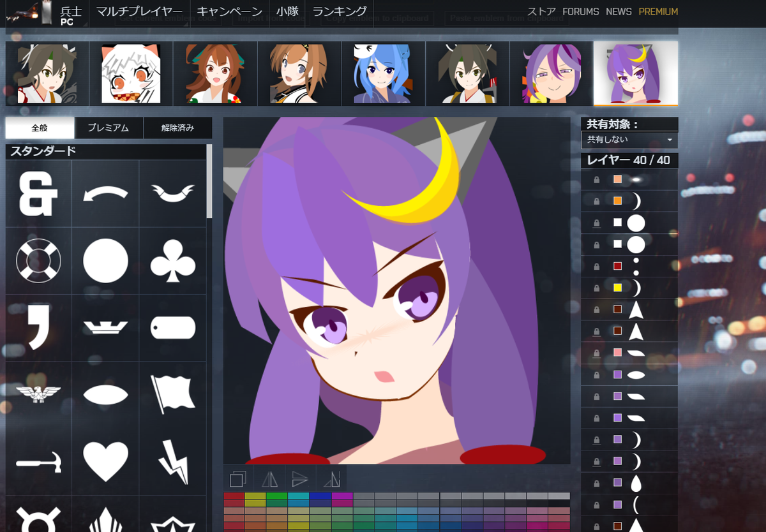Open ランキング leaderboards
Screen dimensions: 766x532
[340, 11]
